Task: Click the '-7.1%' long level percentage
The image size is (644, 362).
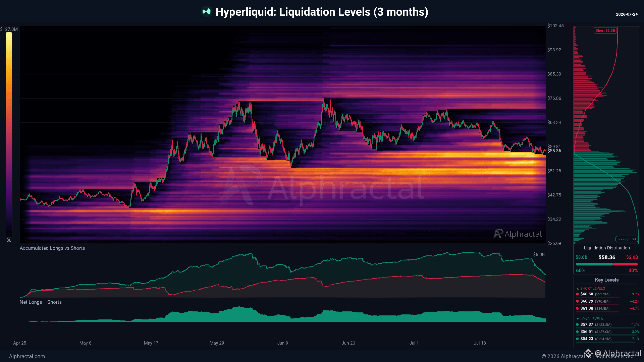Action: point(635,339)
